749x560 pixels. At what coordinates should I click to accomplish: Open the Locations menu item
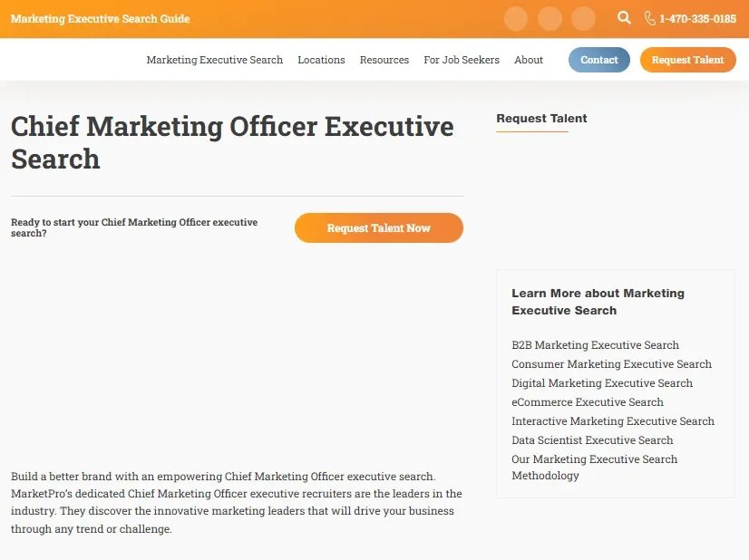click(x=322, y=60)
